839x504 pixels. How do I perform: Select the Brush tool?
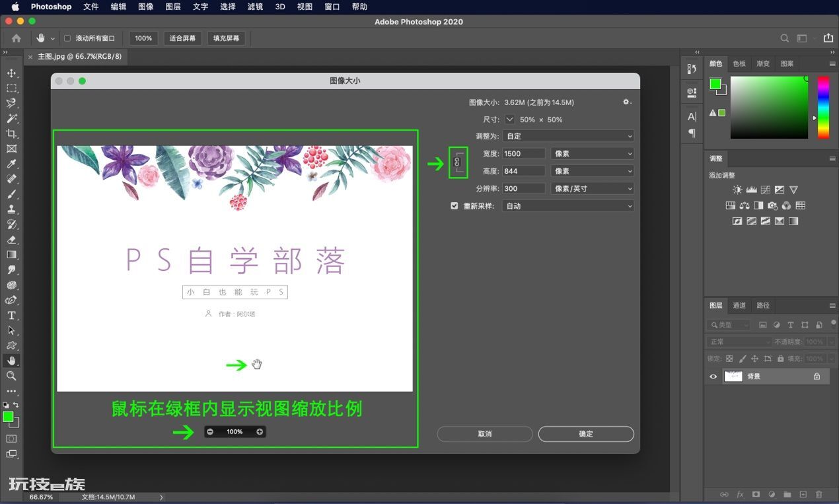(x=11, y=194)
